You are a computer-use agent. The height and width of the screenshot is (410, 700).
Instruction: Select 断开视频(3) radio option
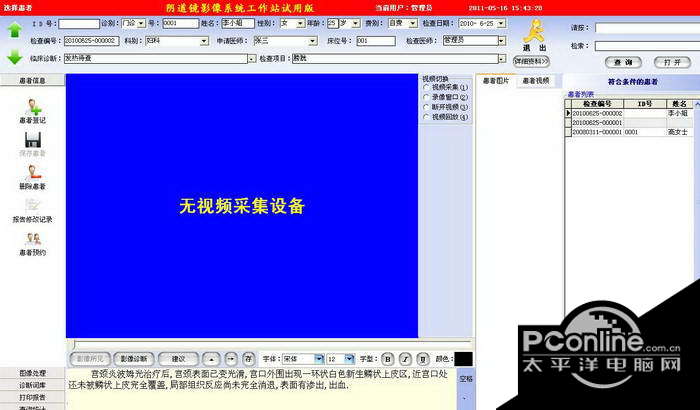pos(426,107)
